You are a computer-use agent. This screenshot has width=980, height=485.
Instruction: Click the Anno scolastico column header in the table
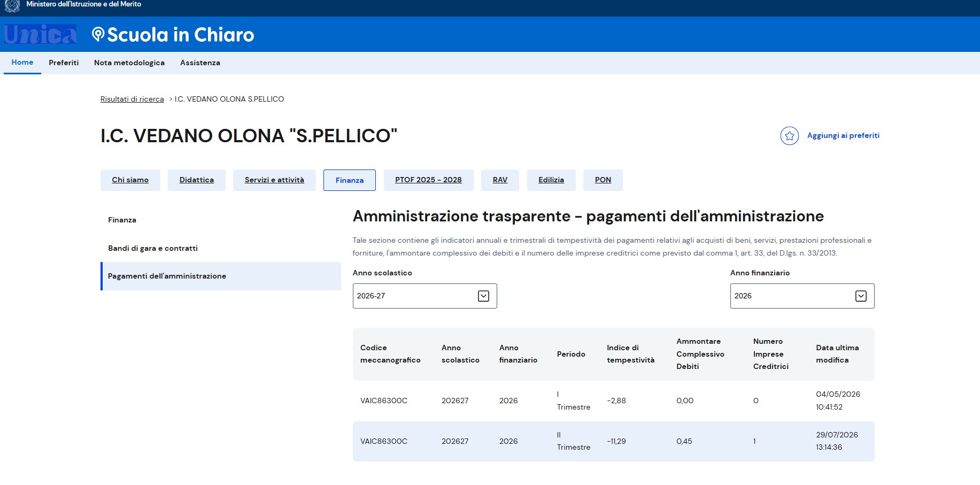pos(460,354)
